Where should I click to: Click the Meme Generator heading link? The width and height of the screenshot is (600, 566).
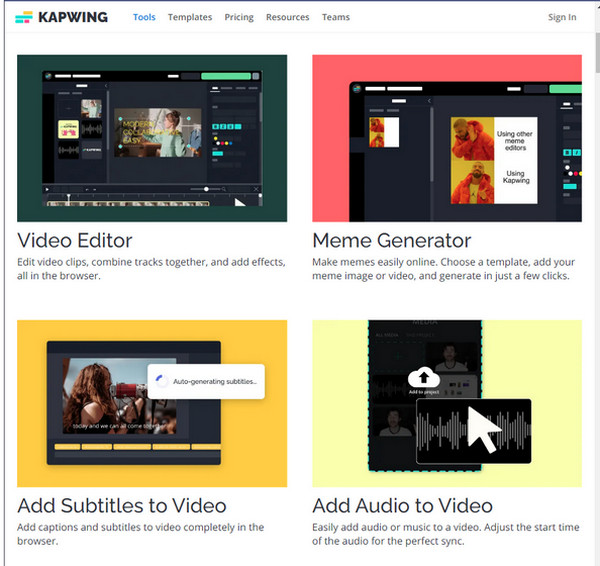[x=391, y=240]
